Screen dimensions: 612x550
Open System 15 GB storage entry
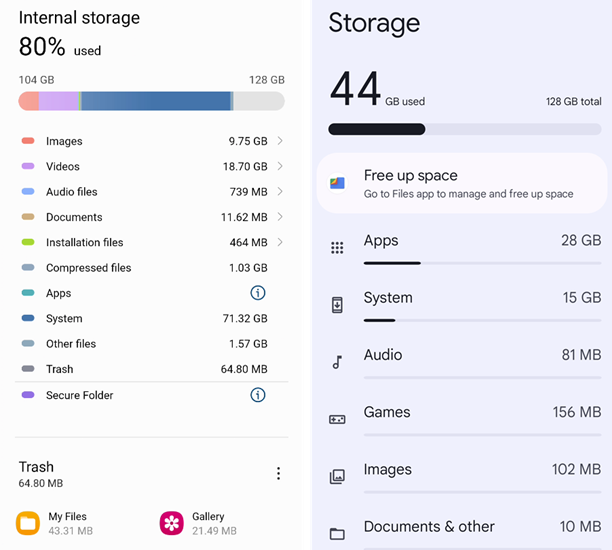tap(464, 305)
